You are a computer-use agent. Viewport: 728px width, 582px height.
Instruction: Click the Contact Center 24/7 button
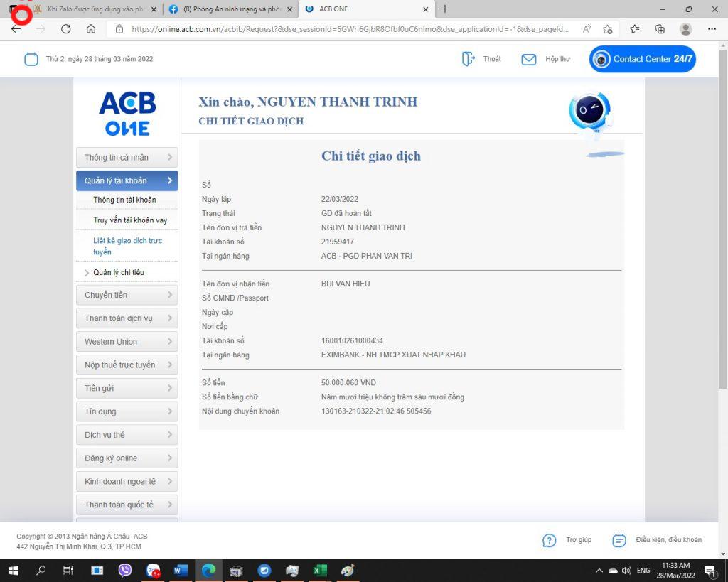[x=643, y=59]
